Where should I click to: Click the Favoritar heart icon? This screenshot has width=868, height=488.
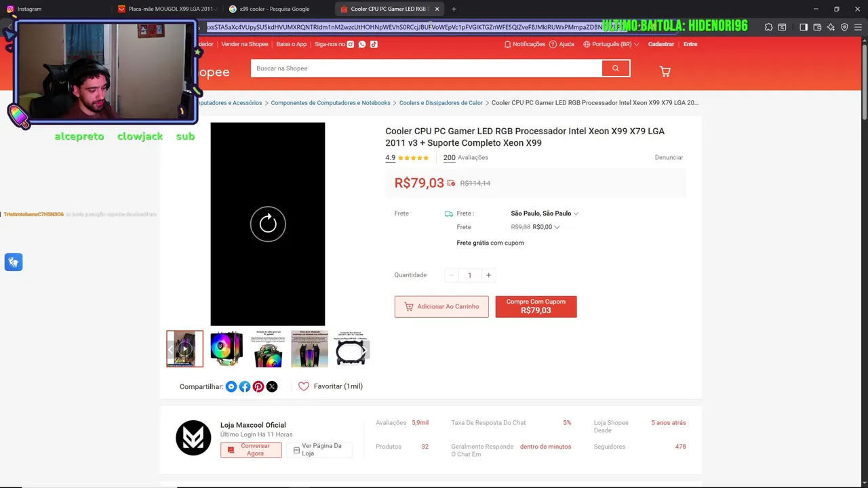pyautogui.click(x=304, y=386)
